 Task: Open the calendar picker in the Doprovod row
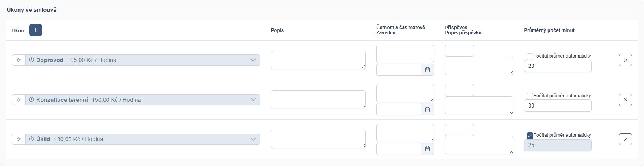pos(427,70)
